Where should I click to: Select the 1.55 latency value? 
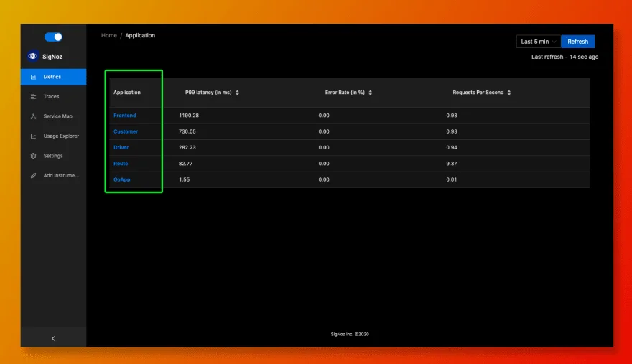point(184,179)
